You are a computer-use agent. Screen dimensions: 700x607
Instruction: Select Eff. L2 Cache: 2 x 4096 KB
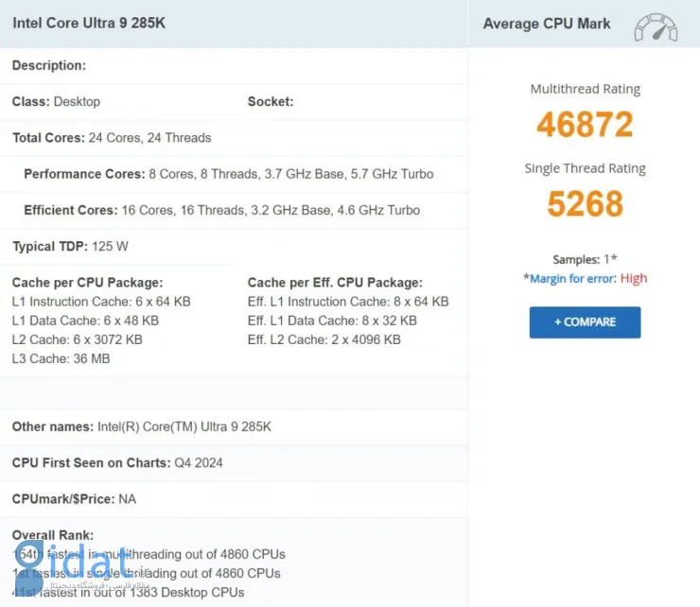point(324,339)
